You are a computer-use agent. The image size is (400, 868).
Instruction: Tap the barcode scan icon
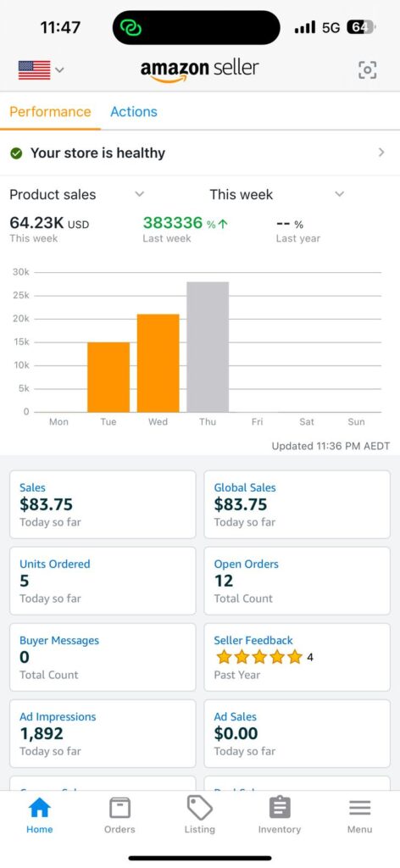pos(367,70)
